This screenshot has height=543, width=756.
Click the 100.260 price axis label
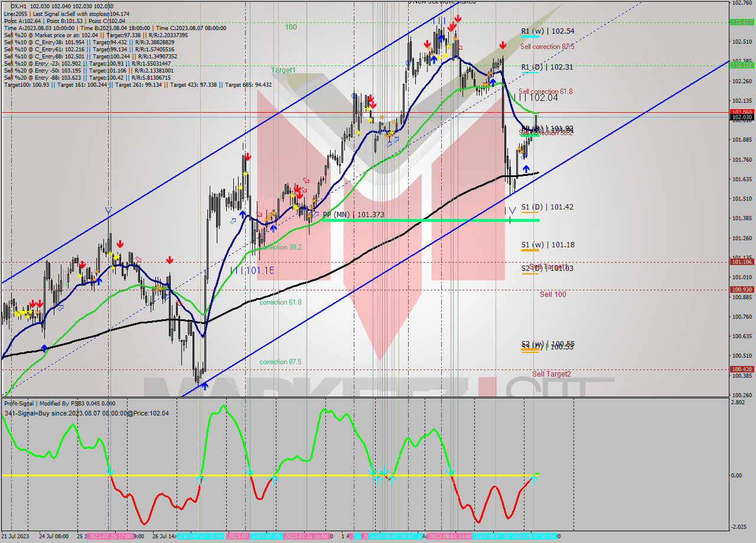pyautogui.click(x=742, y=395)
